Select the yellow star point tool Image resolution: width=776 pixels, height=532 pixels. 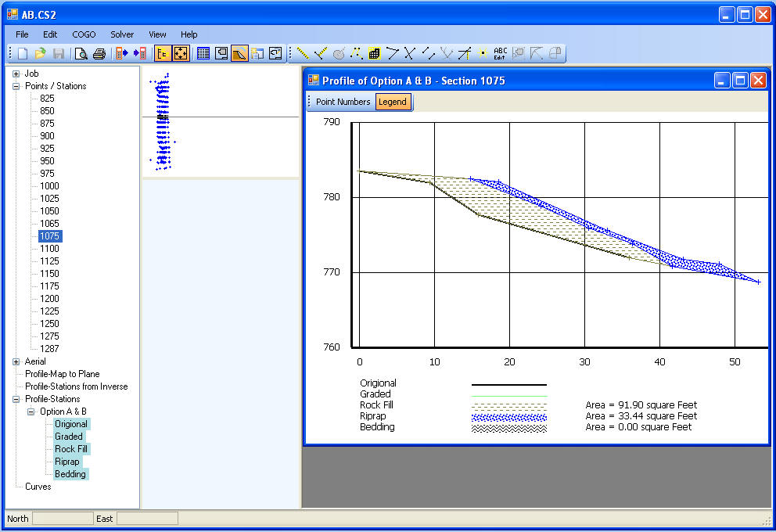click(483, 53)
